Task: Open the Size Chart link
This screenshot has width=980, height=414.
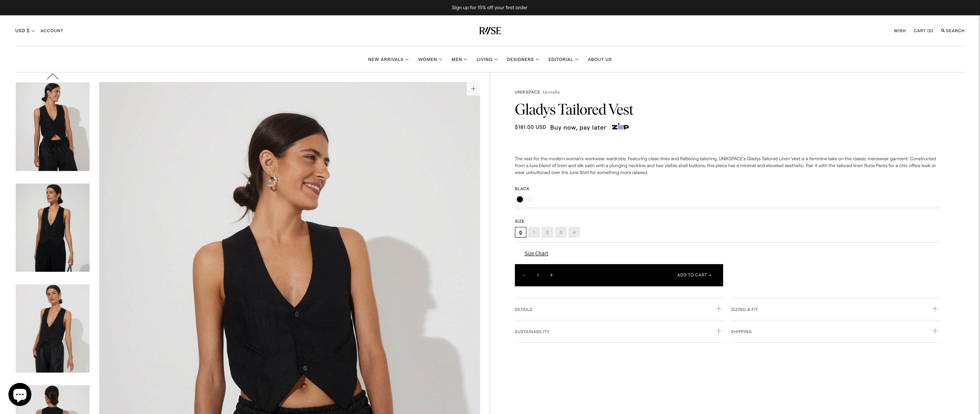Action: (x=536, y=253)
